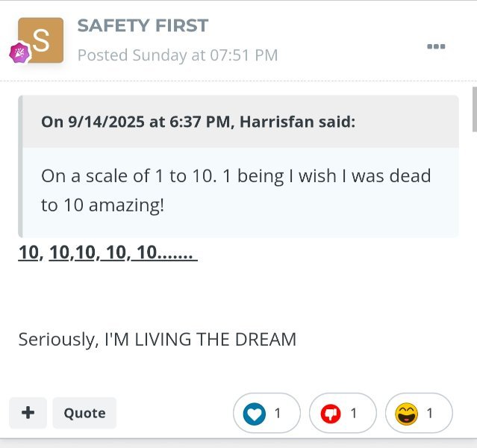Click the grey left border of the quote block

(x=20, y=166)
